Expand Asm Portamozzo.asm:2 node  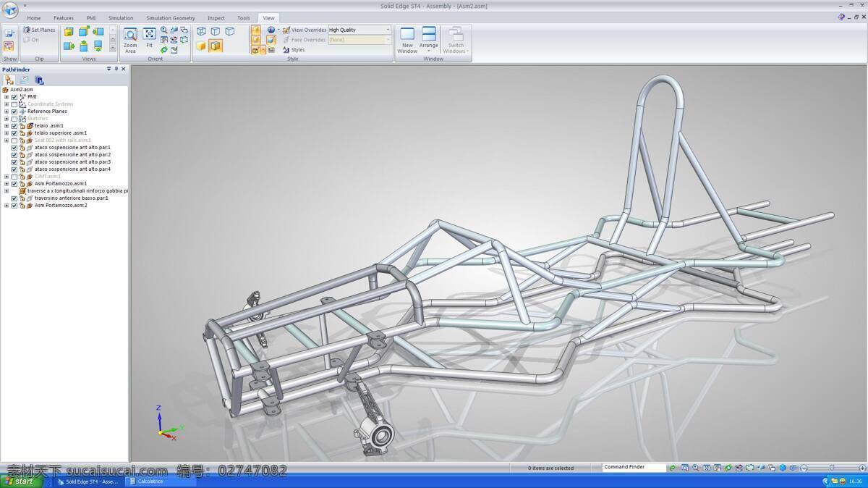click(x=7, y=206)
